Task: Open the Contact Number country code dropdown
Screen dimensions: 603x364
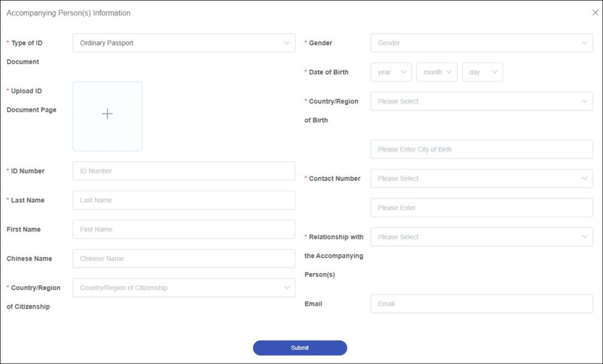Action: tap(481, 178)
